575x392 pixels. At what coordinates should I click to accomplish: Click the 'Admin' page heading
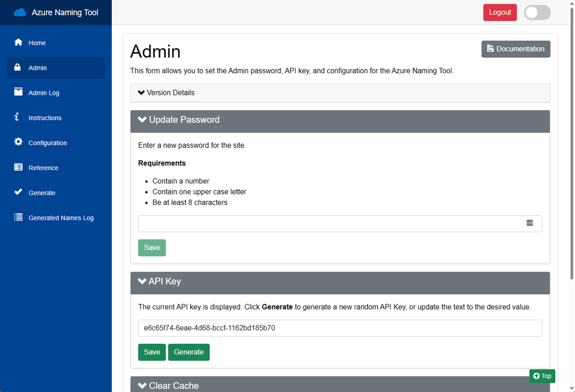click(155, 51)
